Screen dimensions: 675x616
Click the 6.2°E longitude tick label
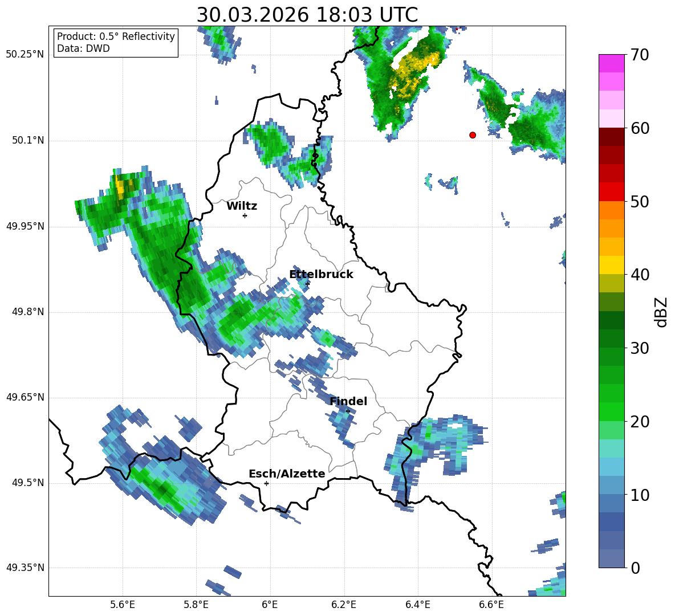point(344,605)
